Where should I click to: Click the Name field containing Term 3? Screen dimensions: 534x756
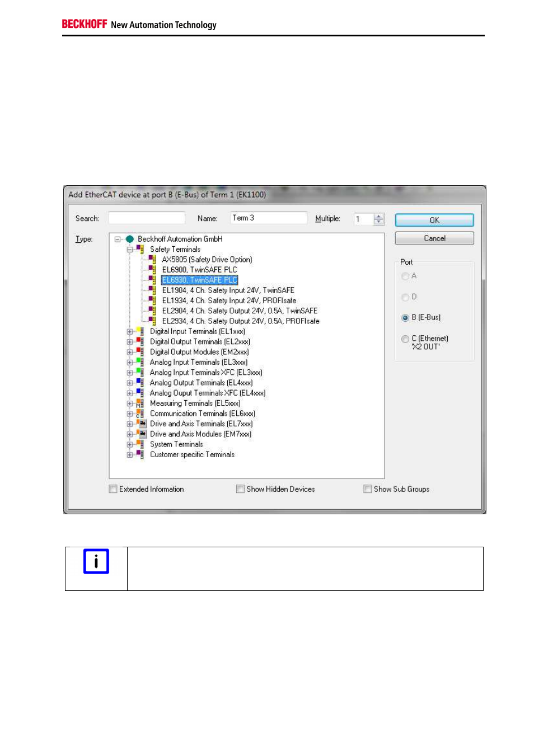269,218
